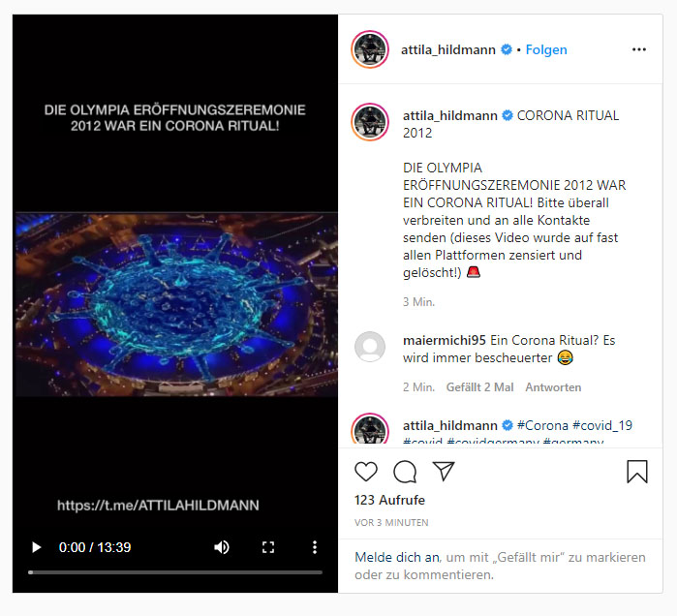
Task: Open the #Corona hashtag
Action: pyautogui.click(x=542, y=425)
